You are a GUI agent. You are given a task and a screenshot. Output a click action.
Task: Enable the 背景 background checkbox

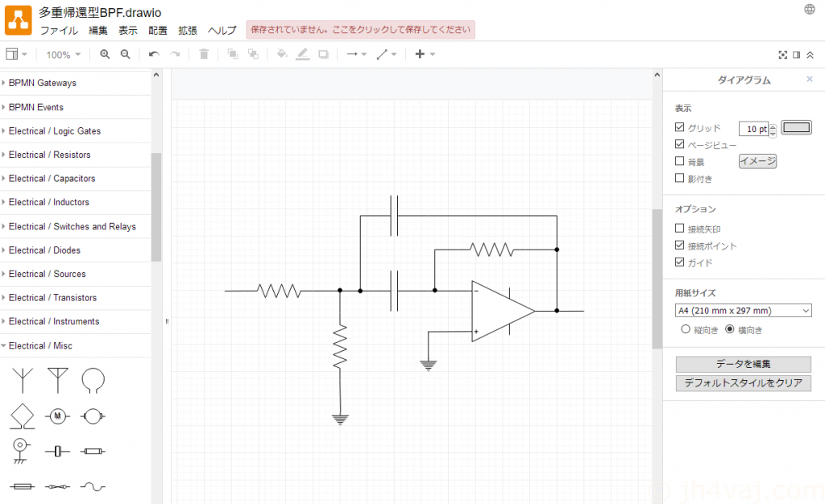point(680,161)
